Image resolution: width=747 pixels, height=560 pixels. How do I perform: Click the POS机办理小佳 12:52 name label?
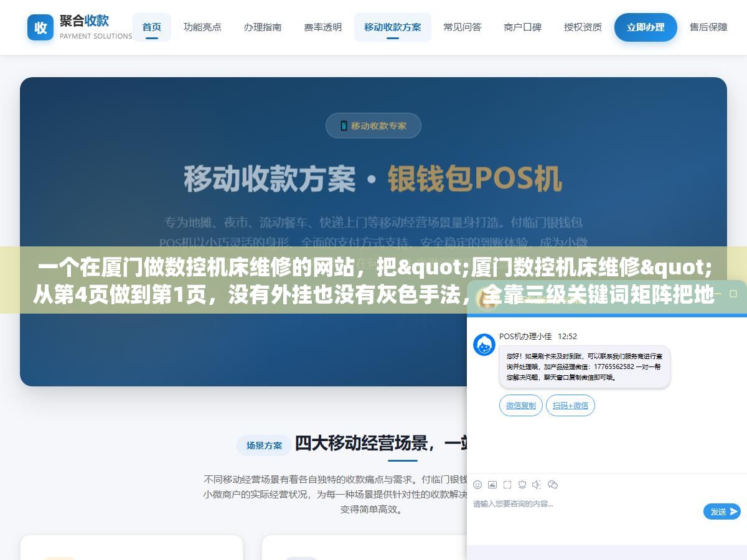(538, 336)
